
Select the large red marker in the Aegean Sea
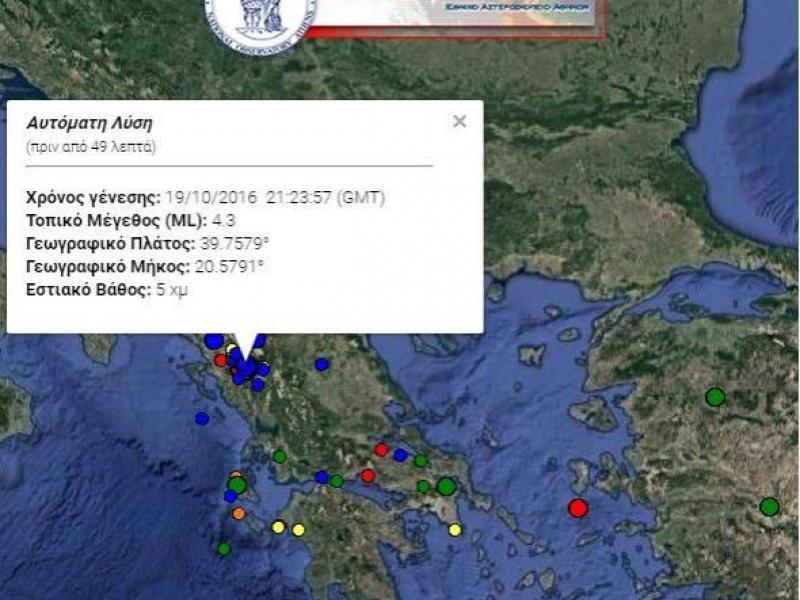pyautogui.click(x=577, y=507)
